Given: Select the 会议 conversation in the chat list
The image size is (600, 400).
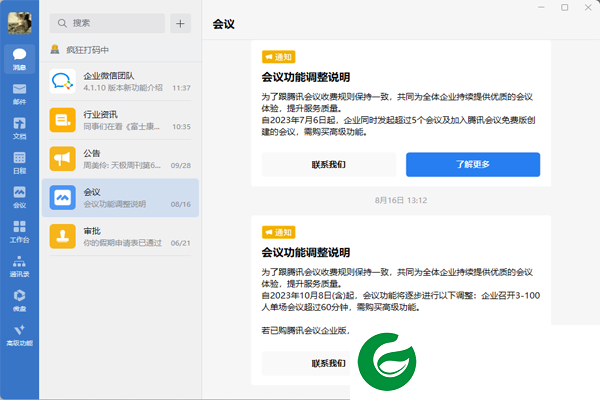Looking at the screenshot, I should pos(121,198).
